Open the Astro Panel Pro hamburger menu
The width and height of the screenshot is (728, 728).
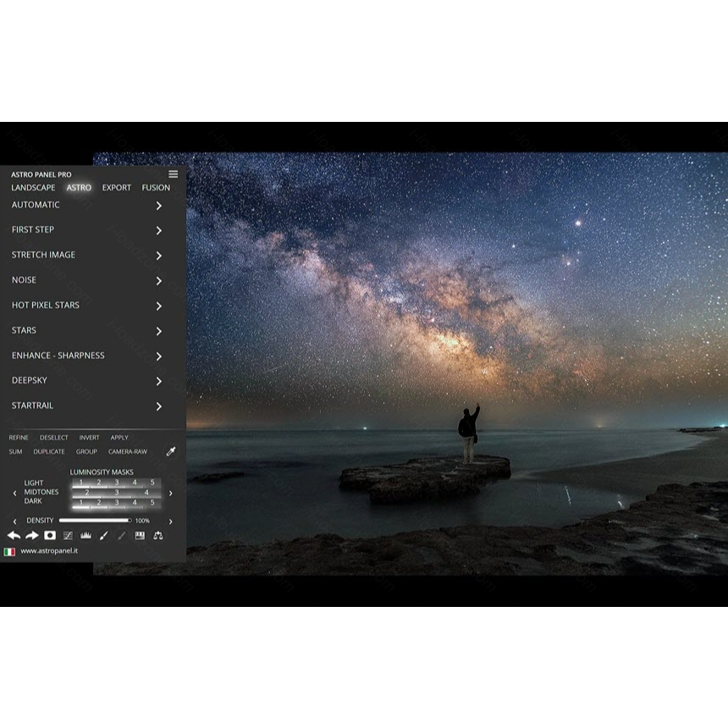[x=174, y=174]
